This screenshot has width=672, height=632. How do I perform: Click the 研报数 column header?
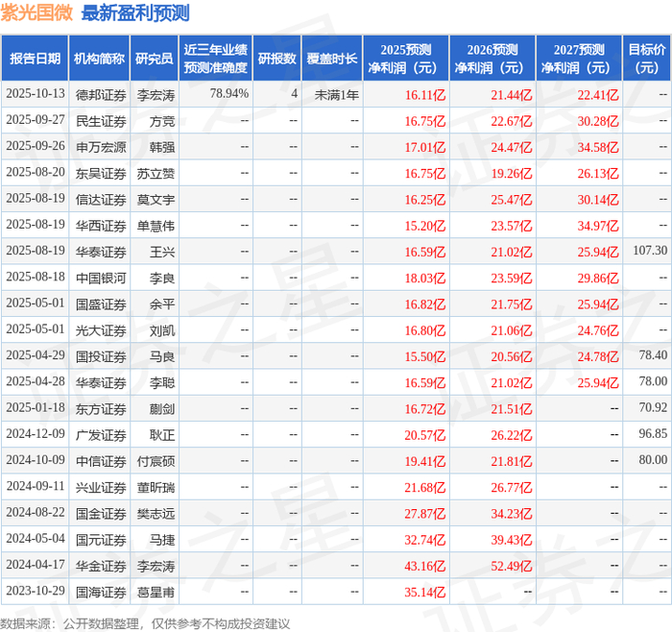tap(276, 59)
